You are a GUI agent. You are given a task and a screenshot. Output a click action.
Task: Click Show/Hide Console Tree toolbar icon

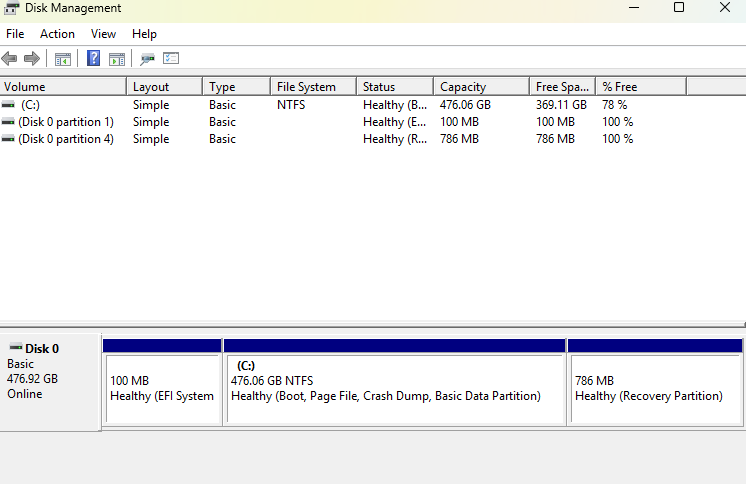pos(62,59)
